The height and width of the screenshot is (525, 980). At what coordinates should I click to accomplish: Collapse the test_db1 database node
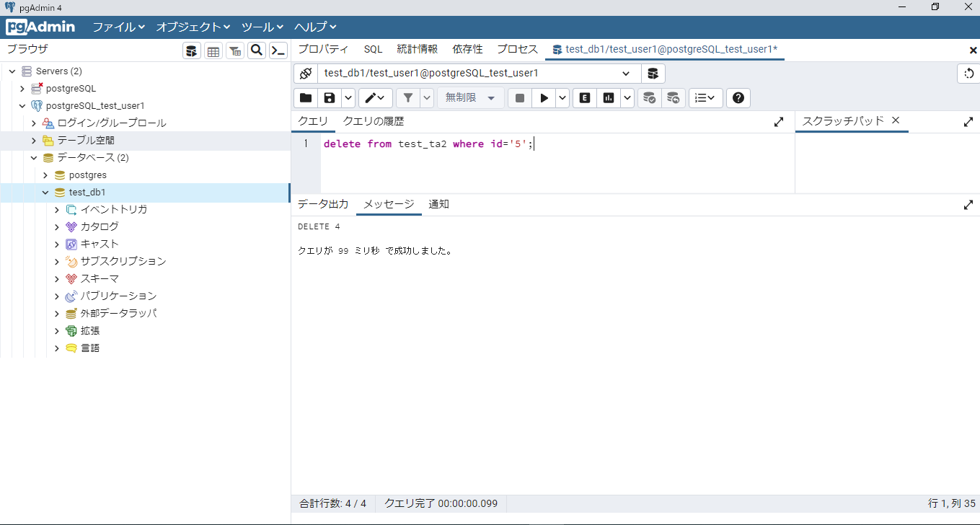(45, 193)
